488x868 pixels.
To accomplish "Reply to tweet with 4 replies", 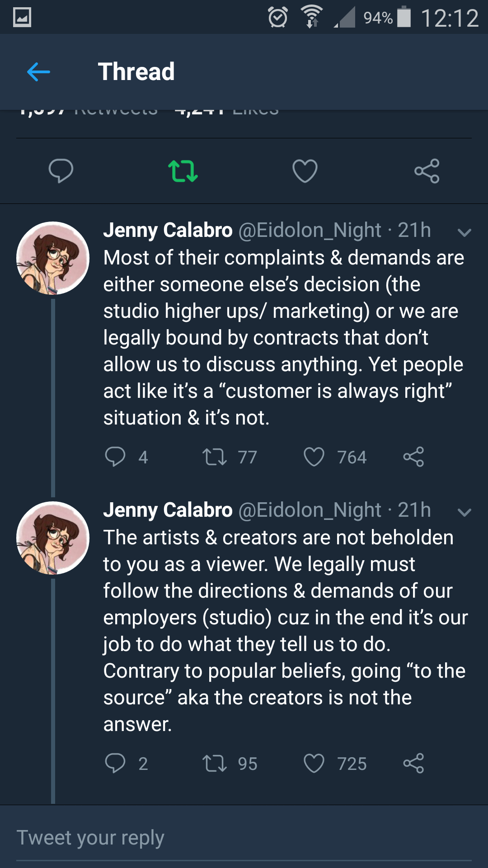I will point(115,457).
